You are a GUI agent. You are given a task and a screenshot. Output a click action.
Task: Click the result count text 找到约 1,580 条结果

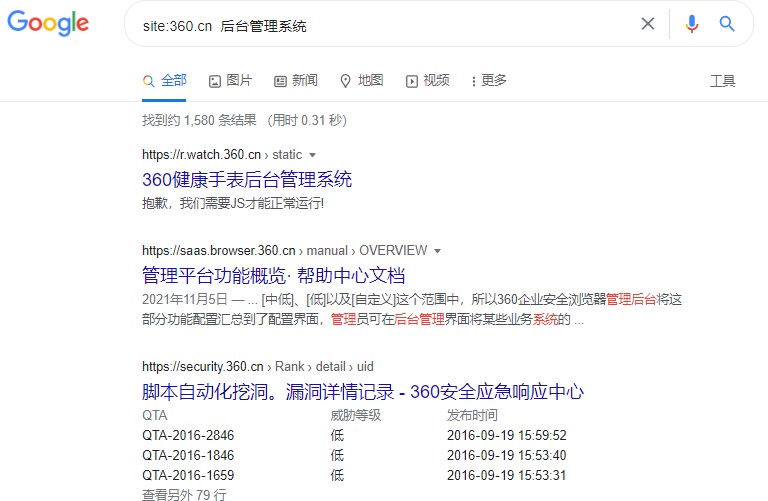tap(199, 120)
